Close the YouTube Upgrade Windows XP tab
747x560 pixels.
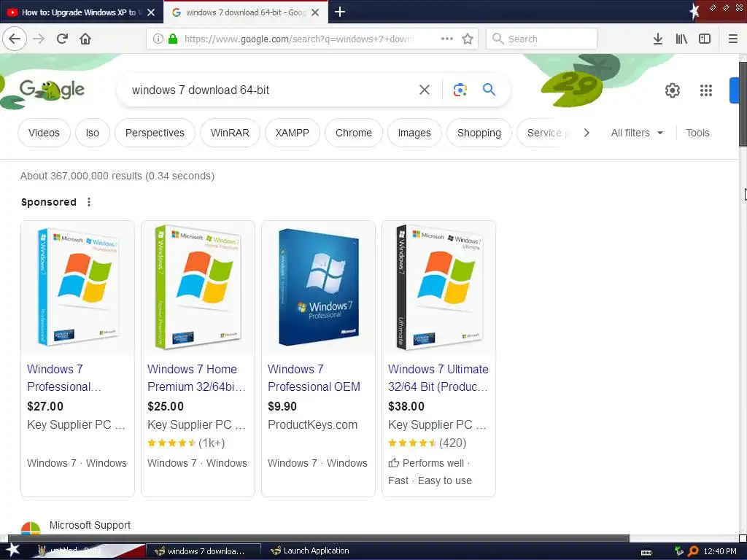pos(151,12)
